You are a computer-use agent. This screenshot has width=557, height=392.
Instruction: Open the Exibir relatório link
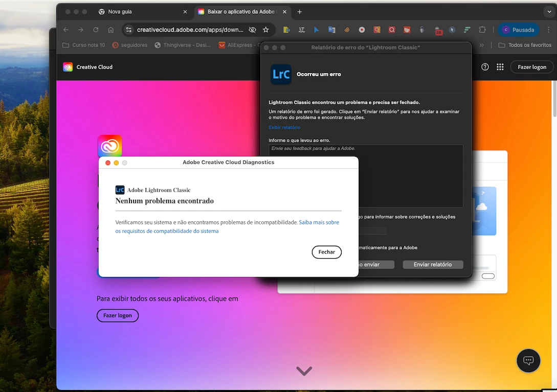[x=284, y=127]
